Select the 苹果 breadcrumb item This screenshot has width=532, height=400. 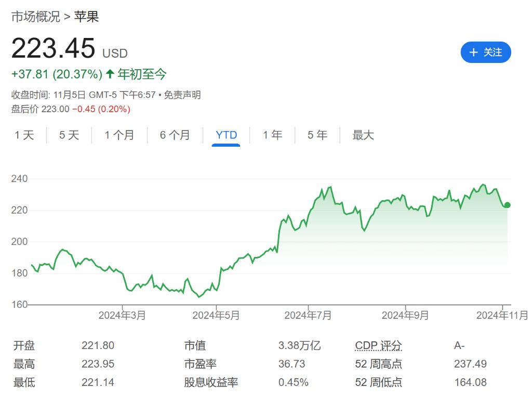click(x=86, y=17)
